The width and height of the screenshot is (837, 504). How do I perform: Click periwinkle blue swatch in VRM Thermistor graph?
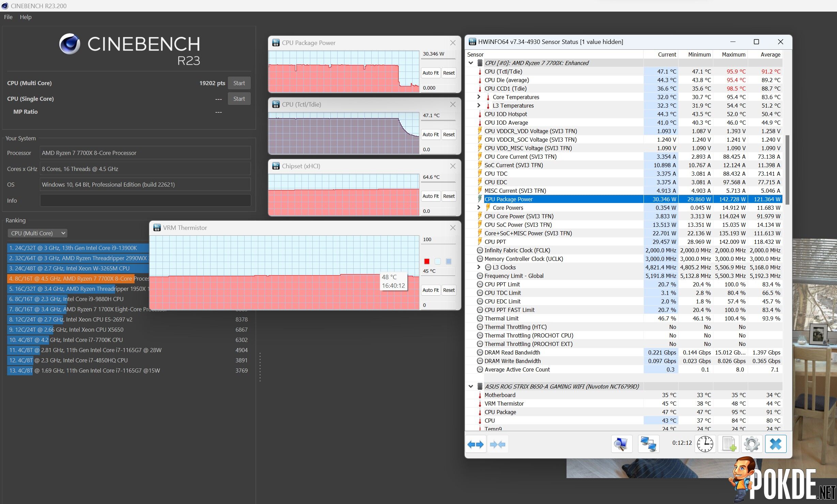449,261
